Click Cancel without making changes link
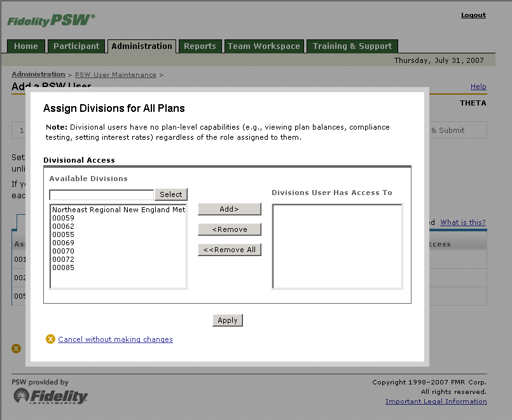Viewport: 512px width, 420px height. click(x=115, y=339)
